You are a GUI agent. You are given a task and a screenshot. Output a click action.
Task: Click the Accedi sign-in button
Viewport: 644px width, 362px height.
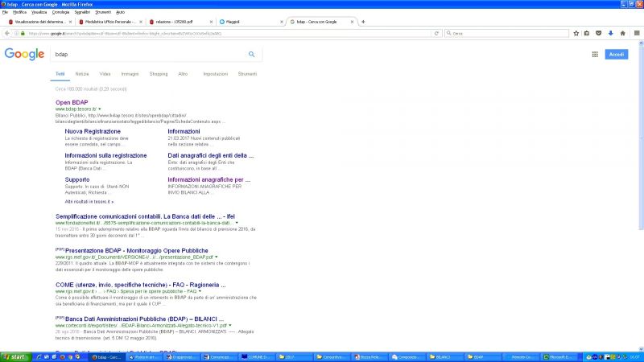(x=616, y=54)
